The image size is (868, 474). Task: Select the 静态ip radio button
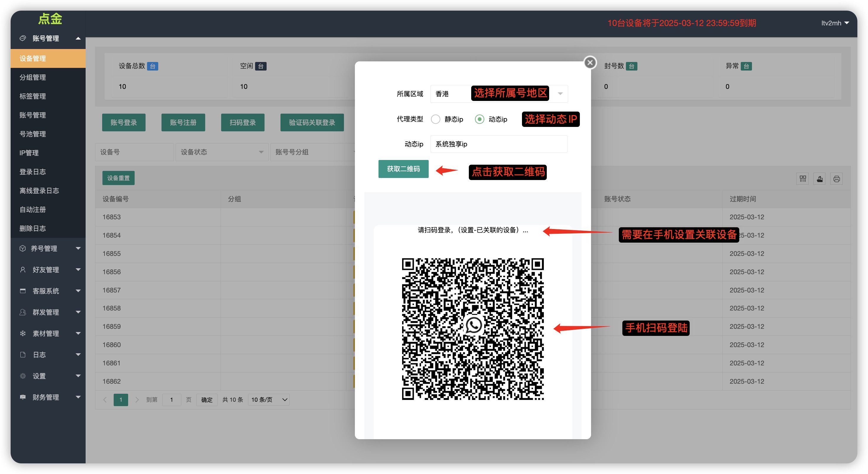435,119
